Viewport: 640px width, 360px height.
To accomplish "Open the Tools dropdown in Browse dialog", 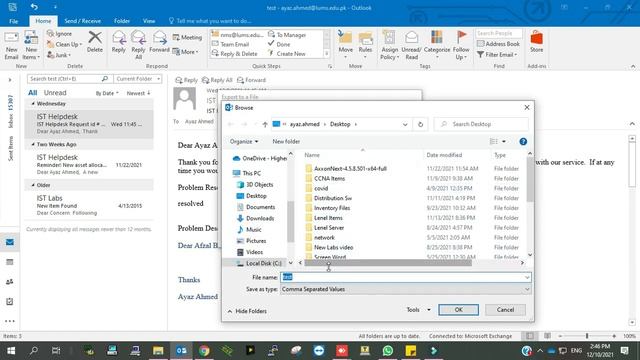I will (x=418, y=310).
